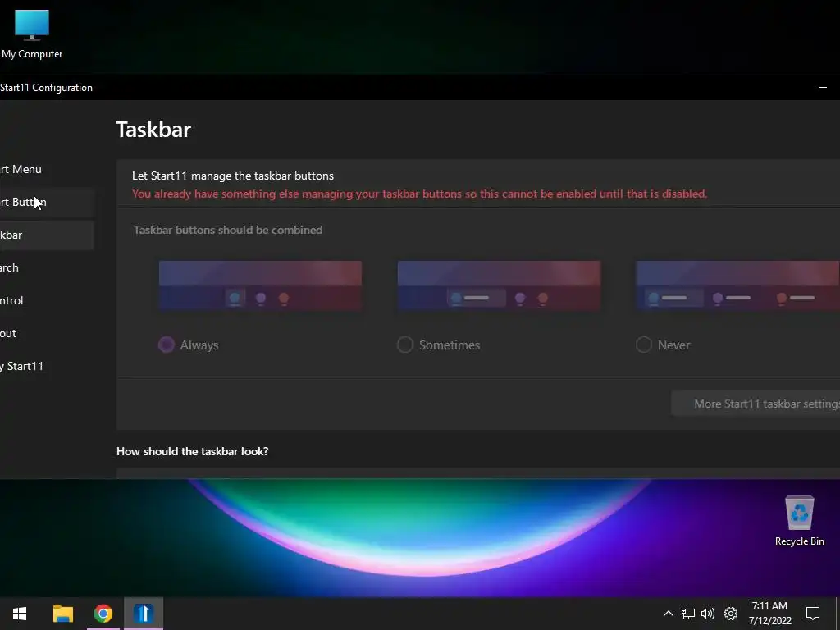The height and width of the screenshot is (630, 840).
Task: Launch Google Chrome from the taskbar
Action: point(103,614)
